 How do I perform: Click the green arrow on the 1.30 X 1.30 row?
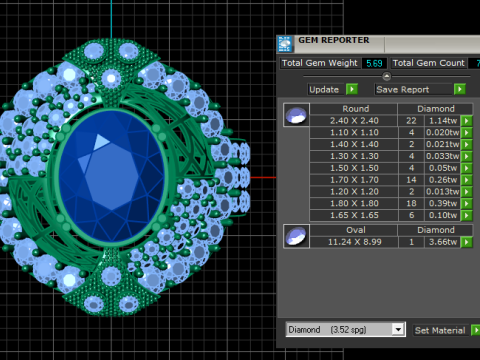(x=467, y=156)
